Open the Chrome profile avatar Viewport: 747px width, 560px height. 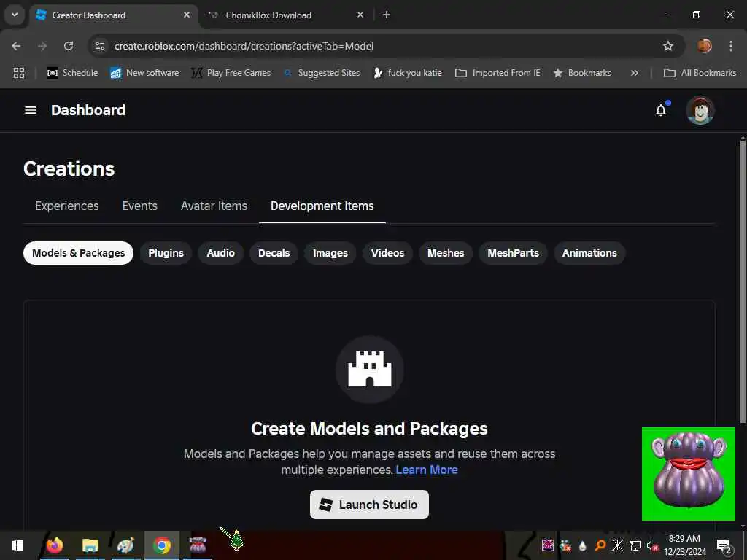coord(704,46)
